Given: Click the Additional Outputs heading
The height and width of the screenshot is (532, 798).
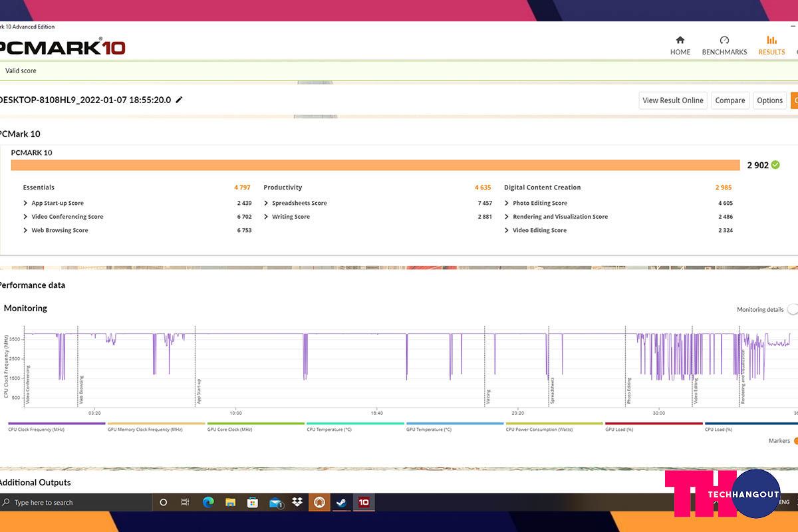Looking at the screenshot, I should 35,482.
